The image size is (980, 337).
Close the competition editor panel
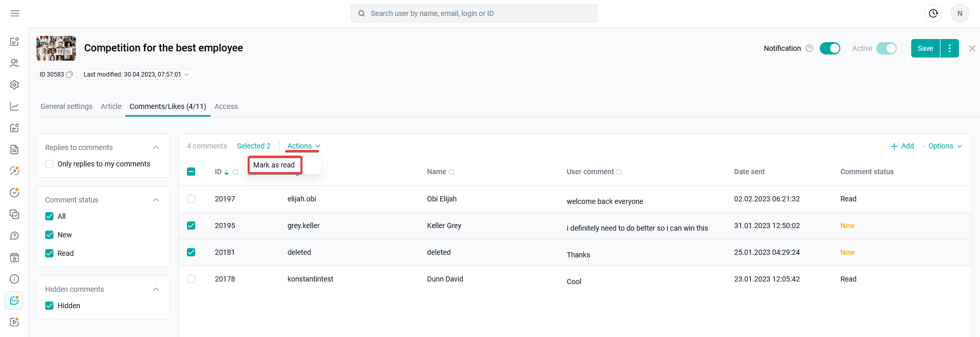(972, 48)
